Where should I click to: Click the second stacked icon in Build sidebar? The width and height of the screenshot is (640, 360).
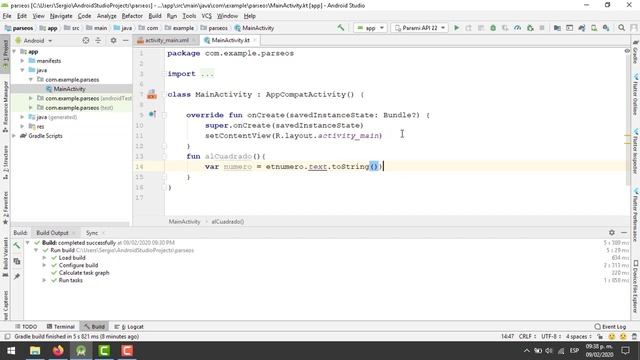click(17, 261)
